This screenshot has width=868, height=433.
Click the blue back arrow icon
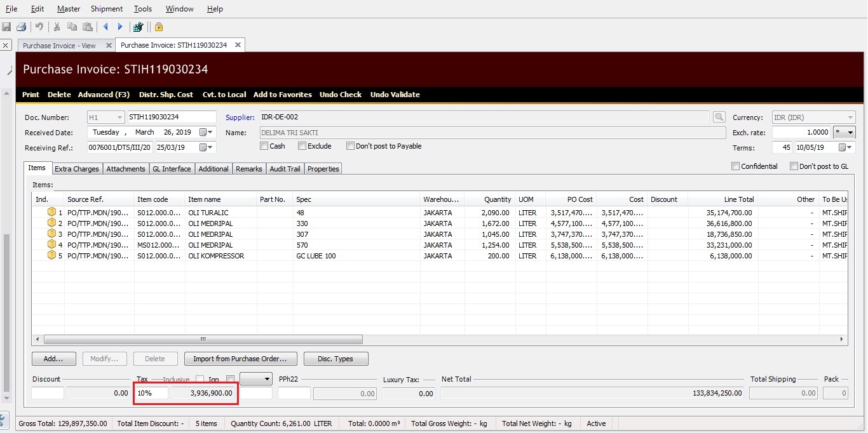pyautogui.click(x=105, y=27)
